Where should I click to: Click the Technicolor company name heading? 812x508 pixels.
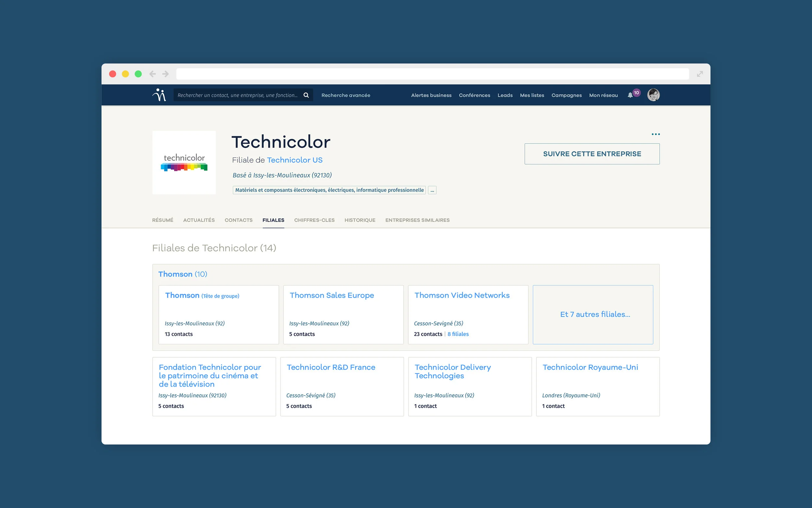point(281,142)
